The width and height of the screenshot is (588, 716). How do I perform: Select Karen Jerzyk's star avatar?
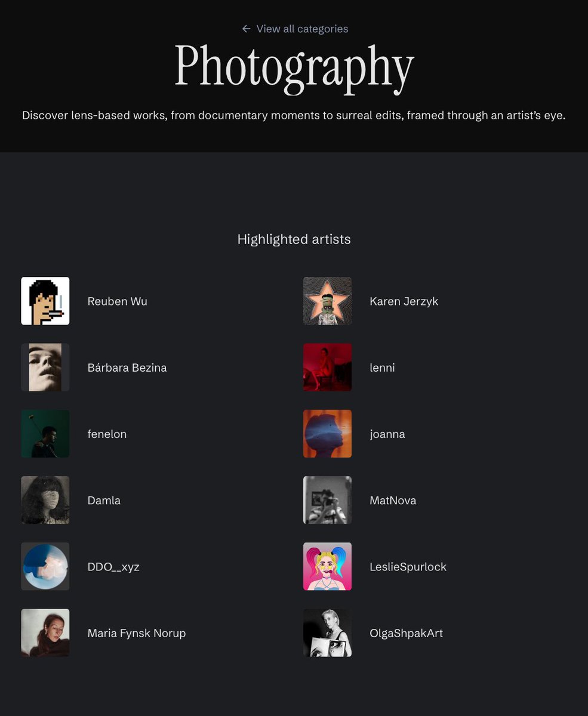click(x=327, y=301)
